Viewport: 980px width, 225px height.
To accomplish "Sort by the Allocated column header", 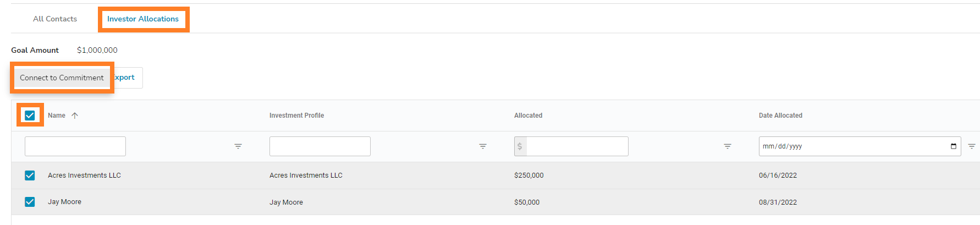I will click(x=528, y=116).
